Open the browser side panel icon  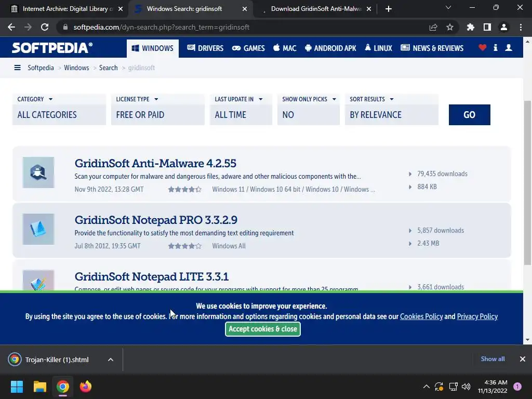pyautogui.click(x=487, y=27)
